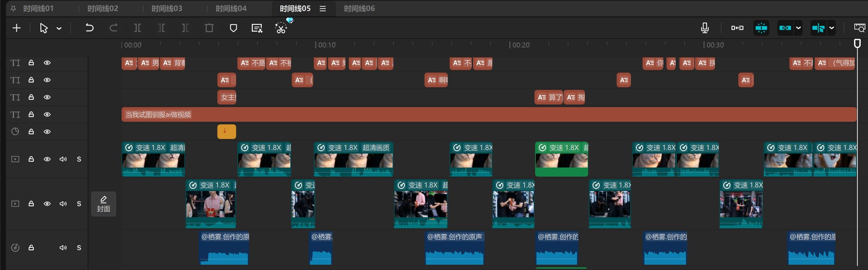The width and height of the screenshot is (868, 270).
Task: Toggle main track magnet icon
Action: [x=737, y=28]
